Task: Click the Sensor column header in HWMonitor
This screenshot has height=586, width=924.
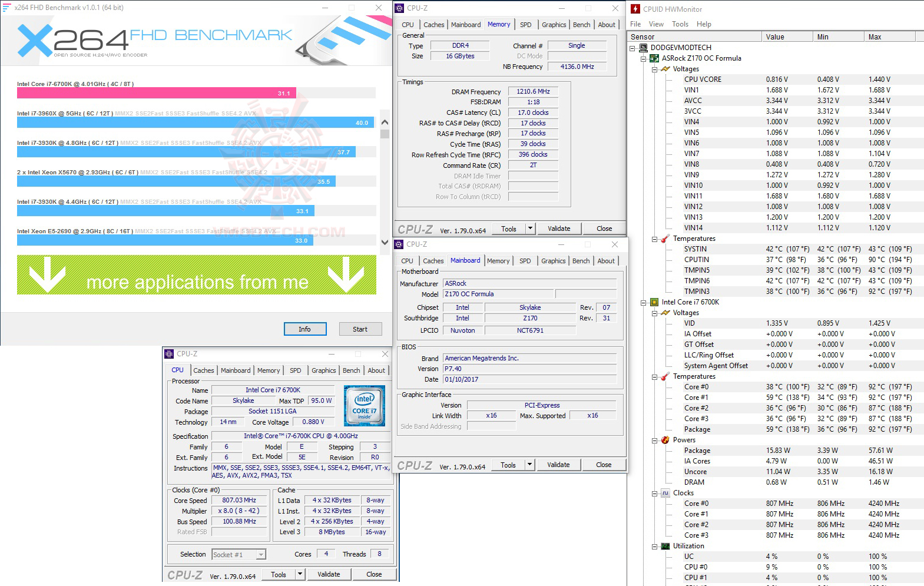Action: point(694,37)
